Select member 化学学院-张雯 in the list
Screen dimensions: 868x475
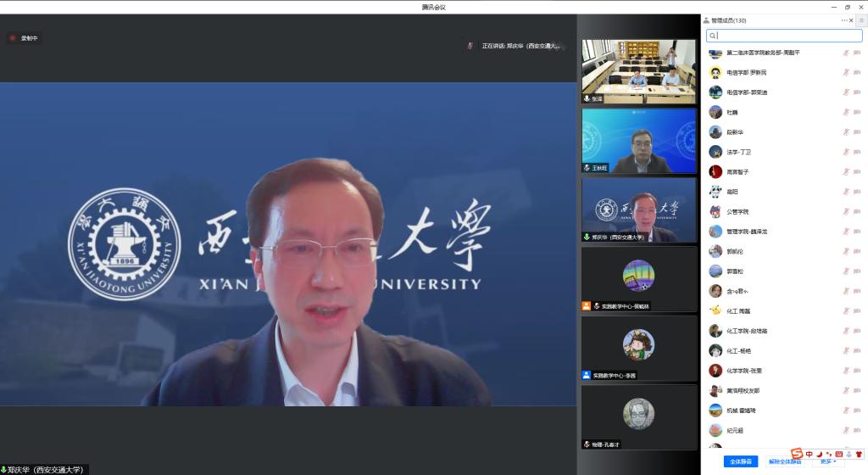pos(744,371)
